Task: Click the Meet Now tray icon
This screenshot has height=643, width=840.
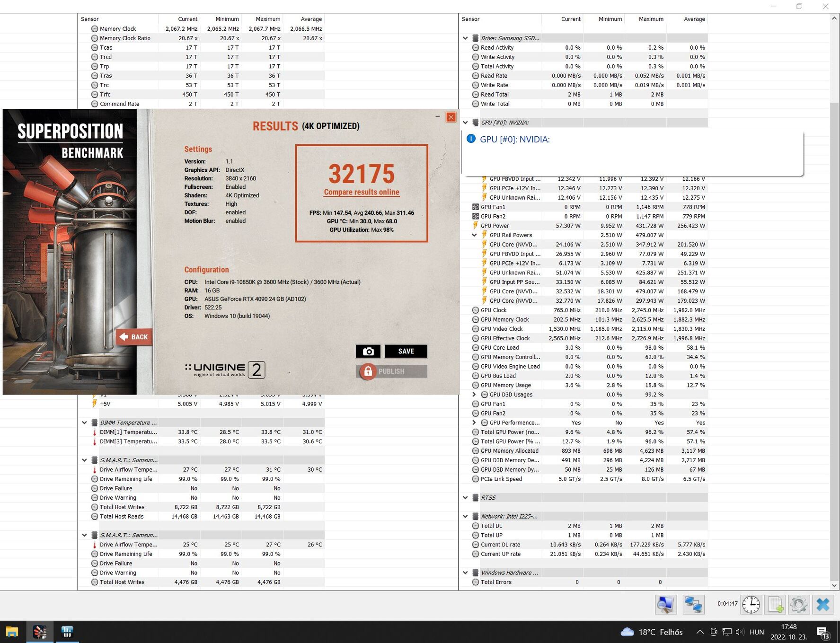Action: [714, 632]
